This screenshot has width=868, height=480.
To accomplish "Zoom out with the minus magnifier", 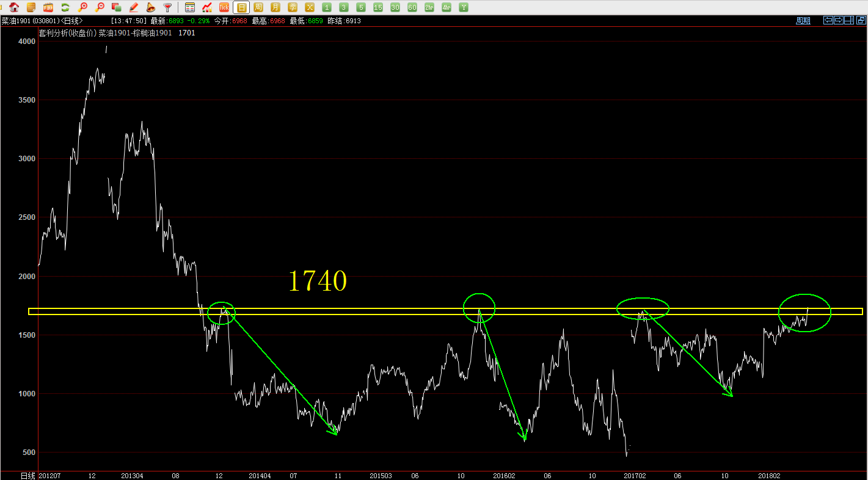I will tap(100, 7).
